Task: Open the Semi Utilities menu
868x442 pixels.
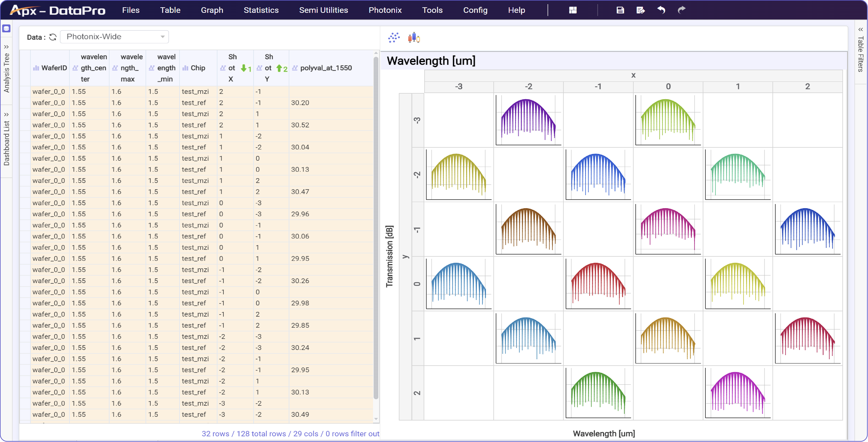Action: tap(323, 10)
